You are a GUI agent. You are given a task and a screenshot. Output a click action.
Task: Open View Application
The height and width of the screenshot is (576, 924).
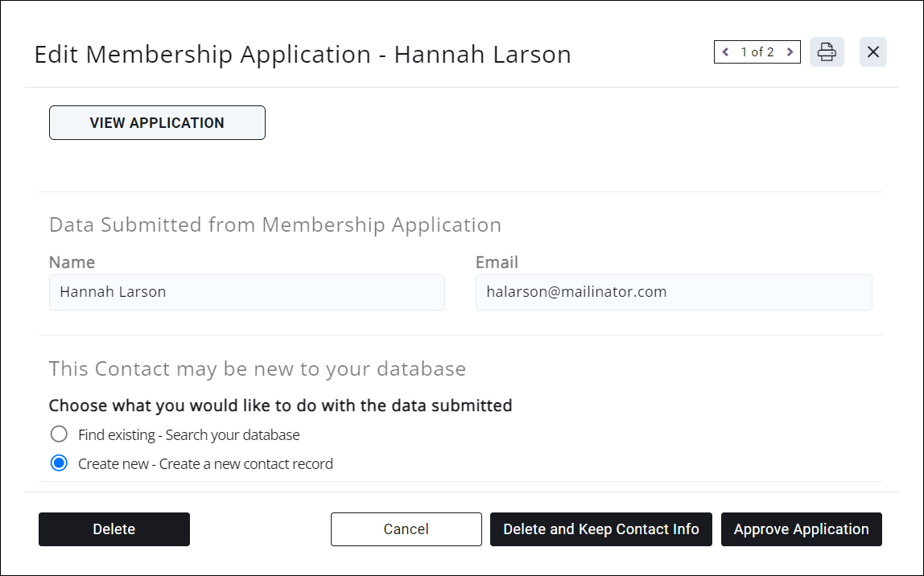click(157, 122)
